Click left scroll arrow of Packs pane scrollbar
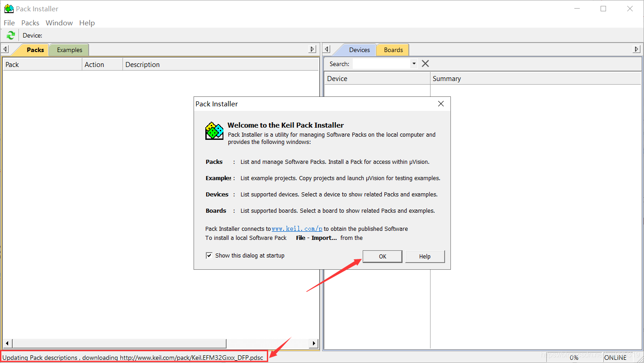Image resolution: width=644 pixels, height=363 pixels. tap(6, 344)
